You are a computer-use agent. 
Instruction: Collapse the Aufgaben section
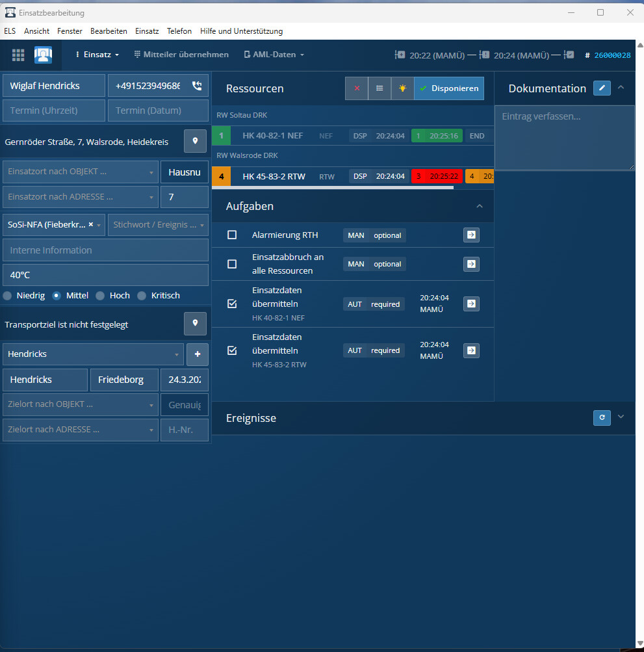click(480, 206)
